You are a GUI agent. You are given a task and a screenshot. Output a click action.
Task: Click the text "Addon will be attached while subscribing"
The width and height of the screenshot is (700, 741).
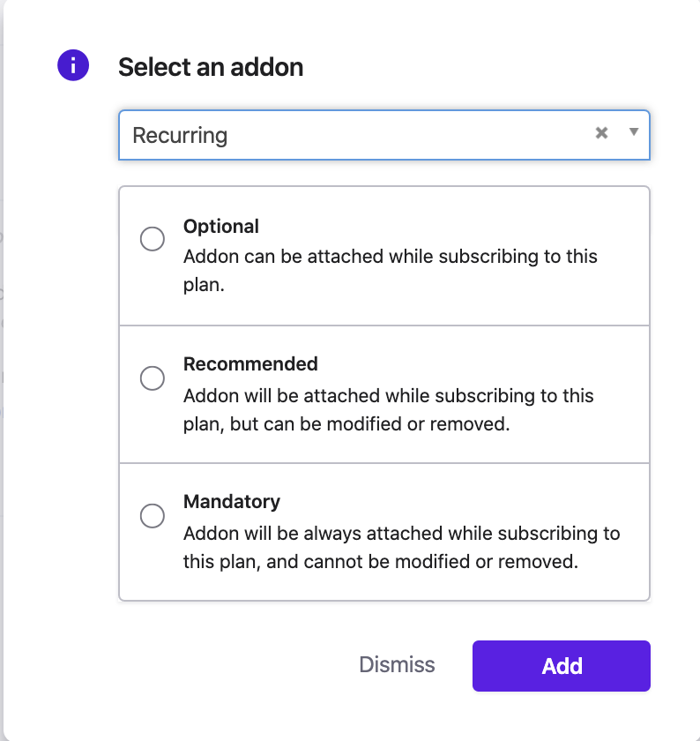pos(388,396)
